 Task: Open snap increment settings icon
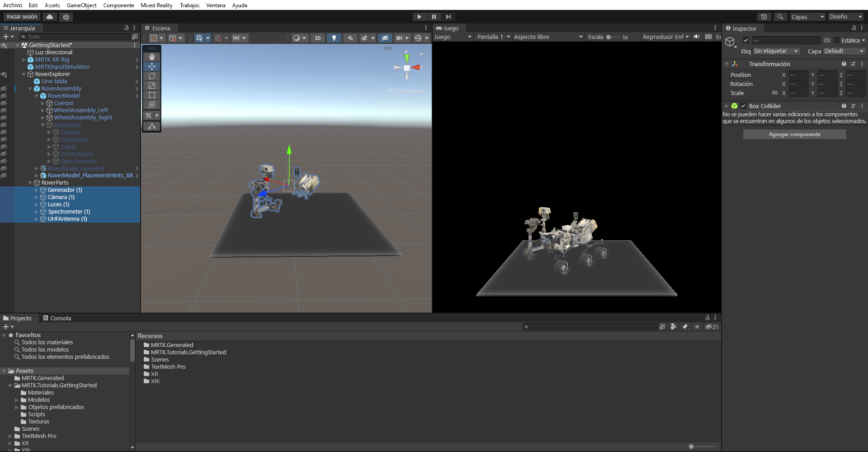[236, 38]
